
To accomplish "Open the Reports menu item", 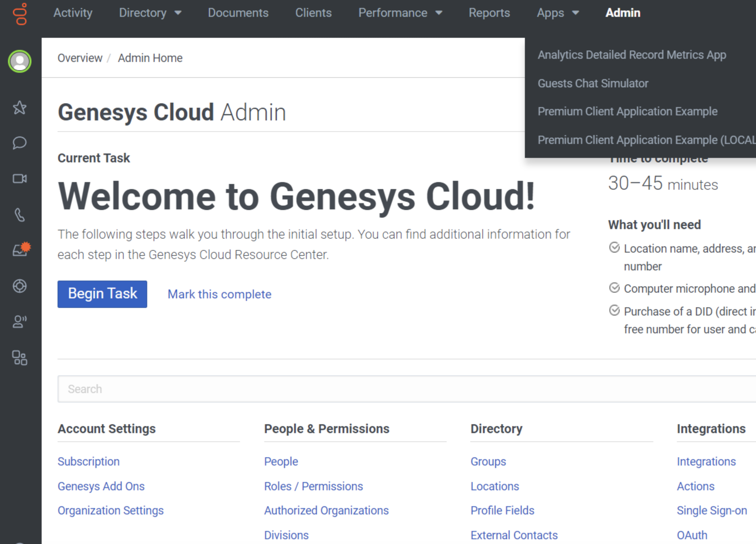I will click(489, 13).
